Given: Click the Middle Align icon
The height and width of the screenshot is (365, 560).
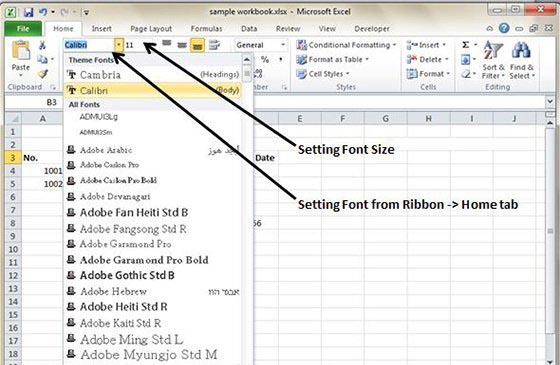Looking at the screenshot, I should point(182,45).
